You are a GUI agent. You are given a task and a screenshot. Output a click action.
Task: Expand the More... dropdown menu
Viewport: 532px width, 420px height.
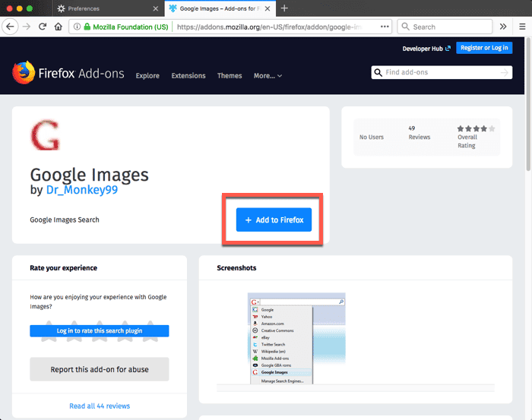pyautogui.click(x=268, y=76)
